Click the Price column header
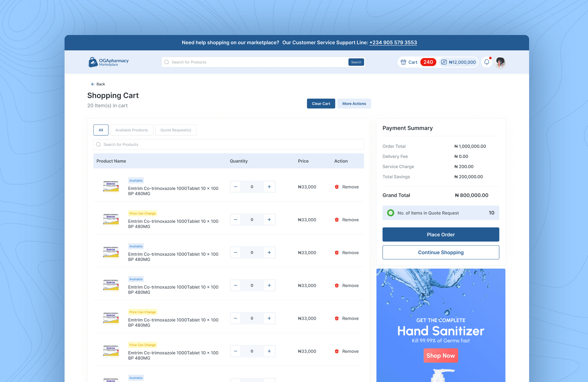This screenshot has height=382, width=588. pos(303,161)
